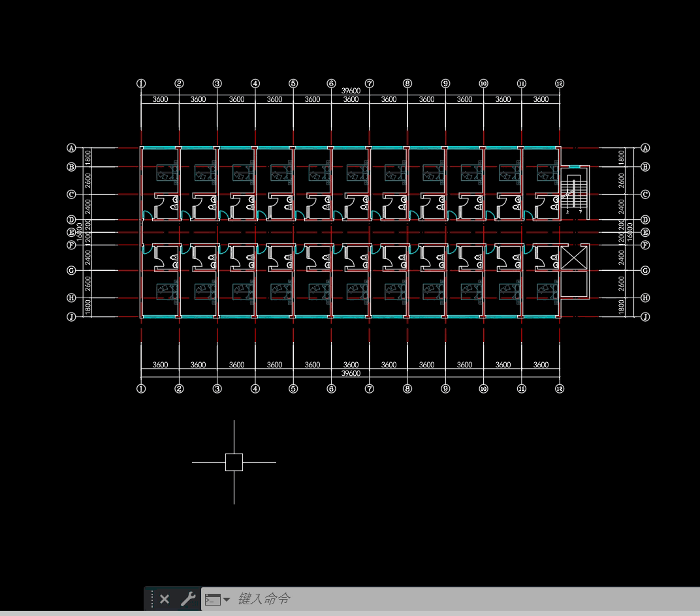Screen dimensions: 700x616
Task: Grab the dotted grip handle of command line
Action: pyautogui.click(x=152, y=599)
